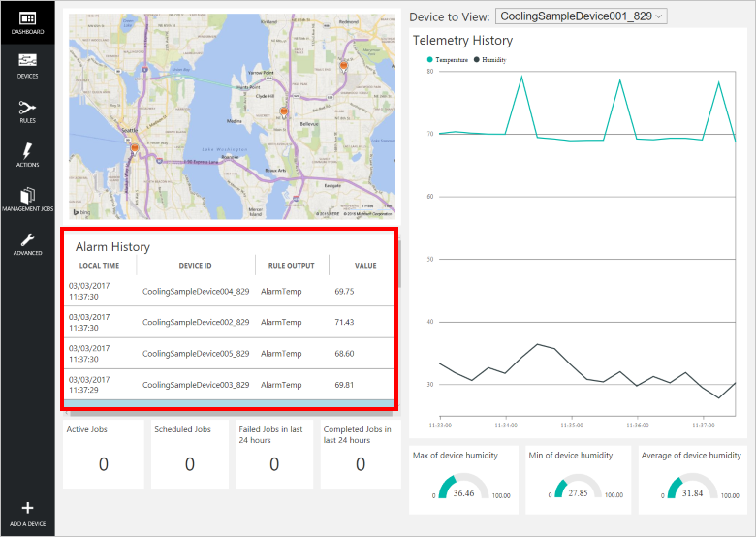Sort alarms by Local Time column

click(x=100, y=266)
